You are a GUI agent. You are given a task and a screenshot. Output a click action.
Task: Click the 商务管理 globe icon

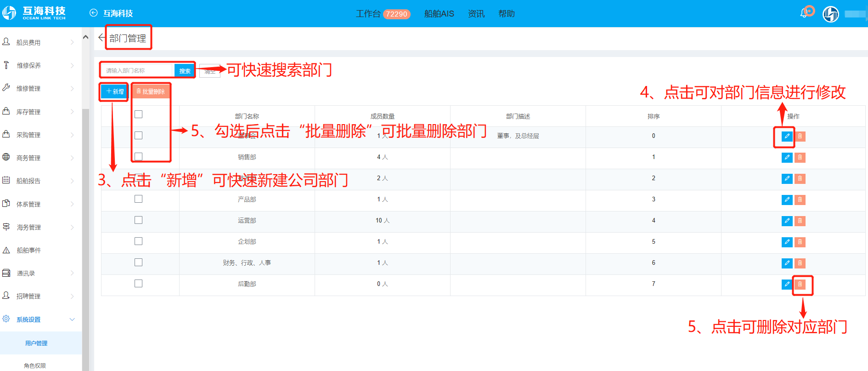(x=6, y=157)
